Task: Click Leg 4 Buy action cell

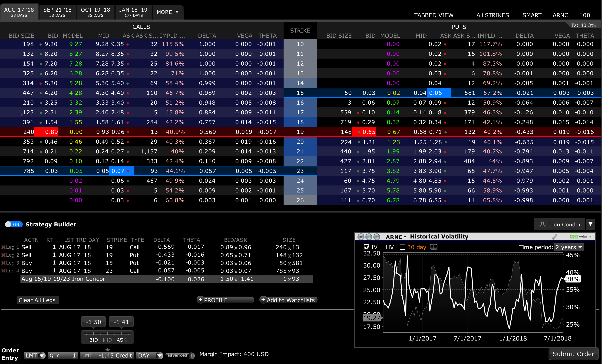Action: (27, 271)
